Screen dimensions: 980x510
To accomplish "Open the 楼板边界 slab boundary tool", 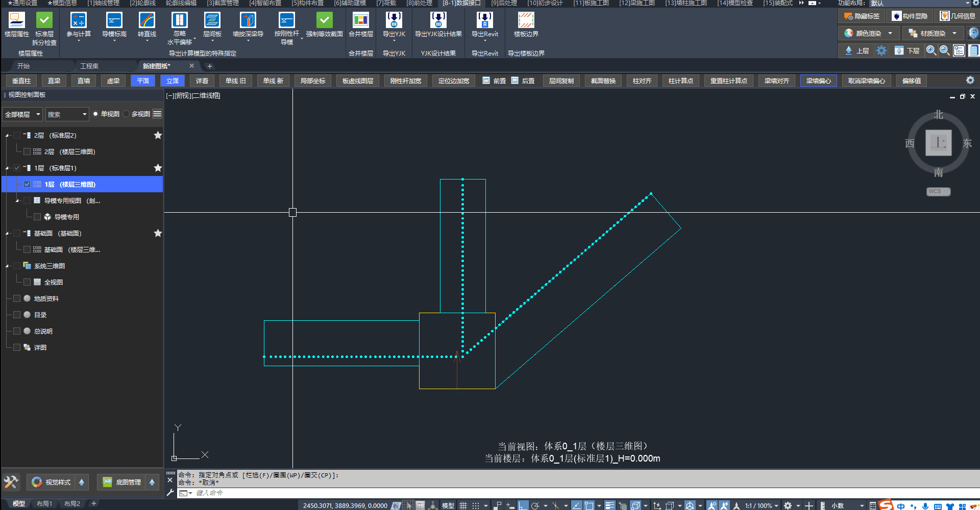I will 526,20.
